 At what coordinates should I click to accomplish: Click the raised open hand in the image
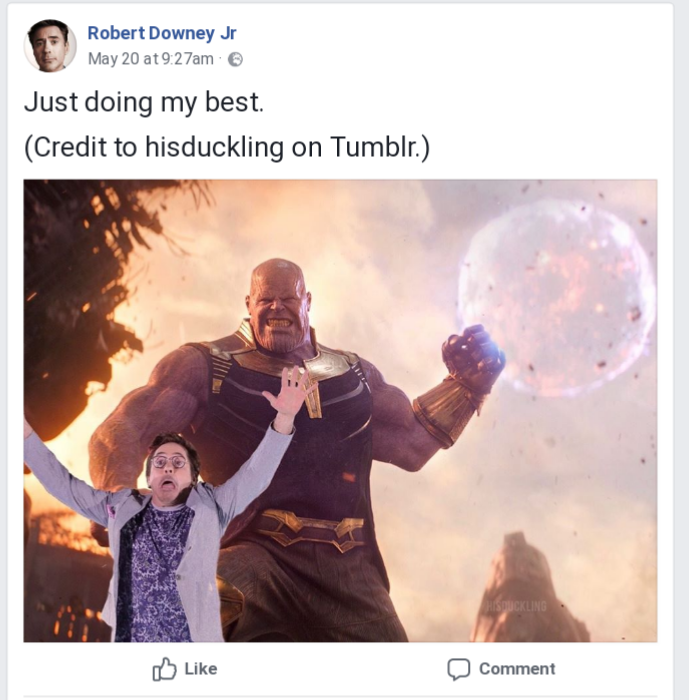coord(292,392)
